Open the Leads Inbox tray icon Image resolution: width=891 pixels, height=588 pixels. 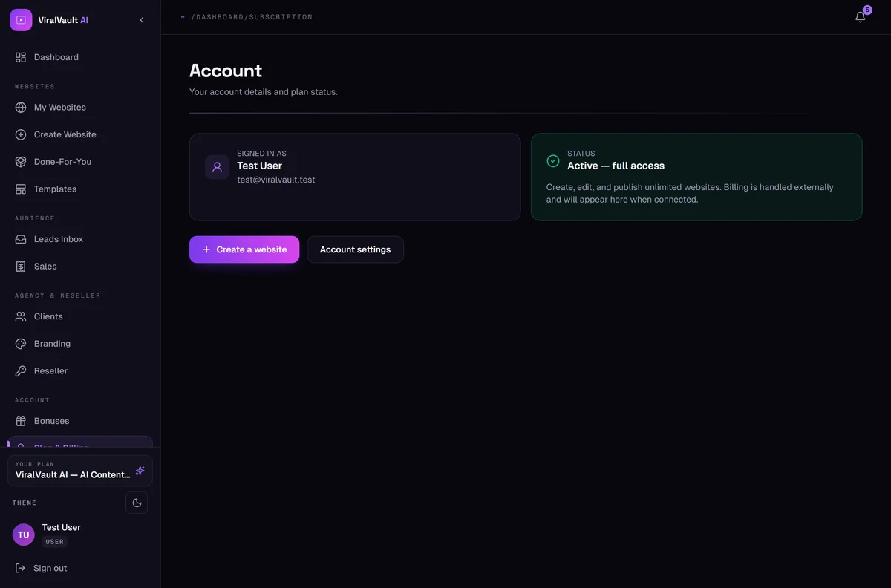[21, 239]
